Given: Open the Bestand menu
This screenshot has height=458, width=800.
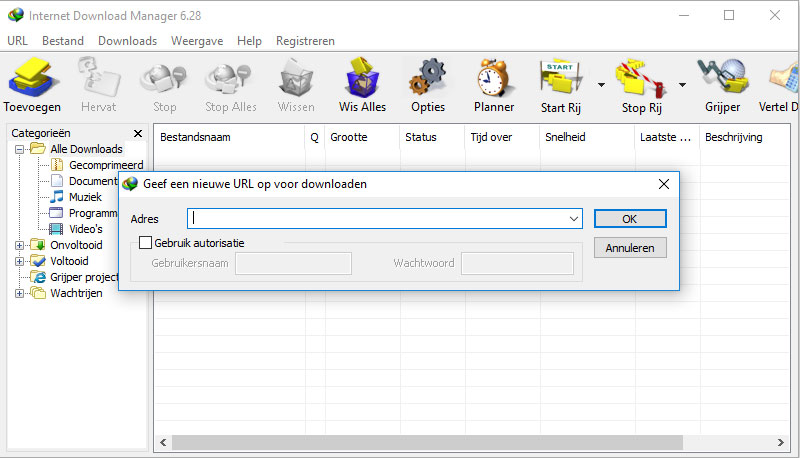Looking at the screenshot, I should tap(63, 41).
